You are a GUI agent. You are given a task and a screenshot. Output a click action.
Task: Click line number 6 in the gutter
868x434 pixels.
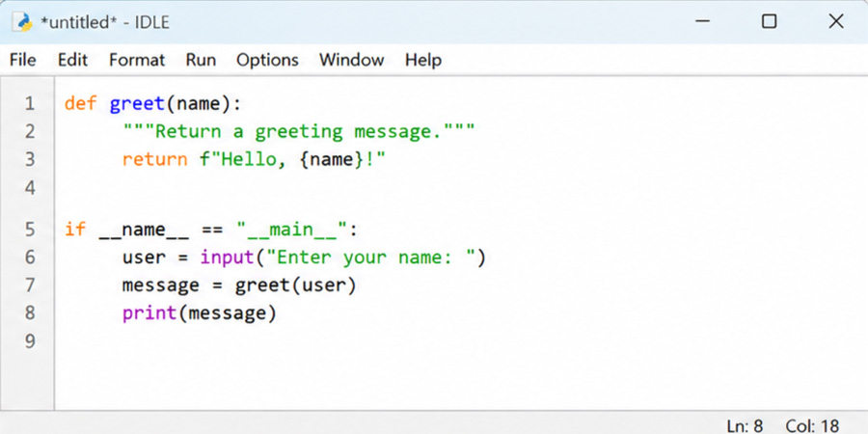pos(29,257)
